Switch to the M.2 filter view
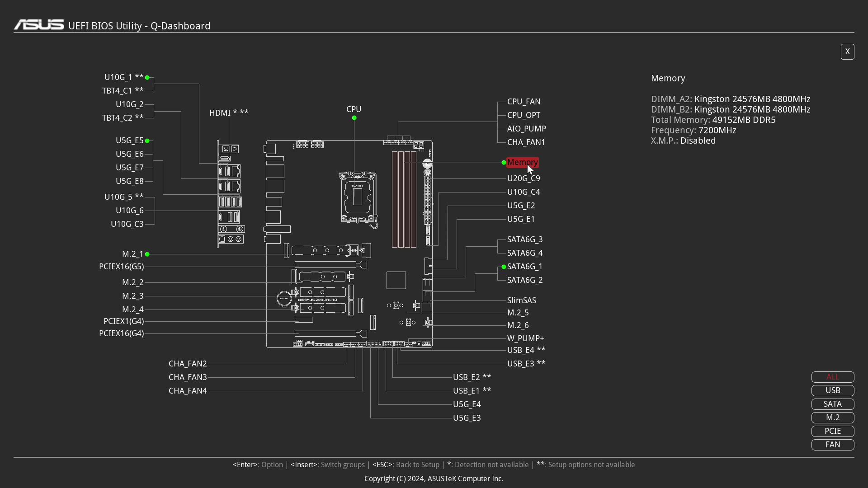Viewport: 868px width, 488px height. (832, 418)
